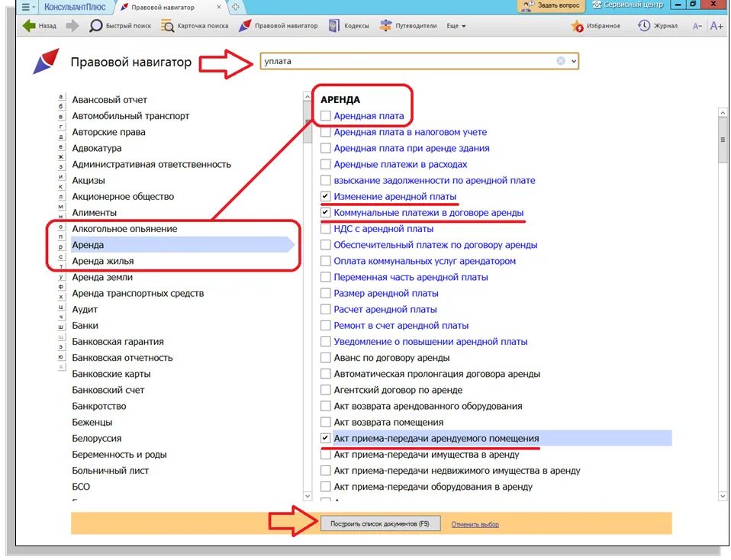
Task: Open Ремонт в счет арендной платы link
Action: tap(401, 326)
